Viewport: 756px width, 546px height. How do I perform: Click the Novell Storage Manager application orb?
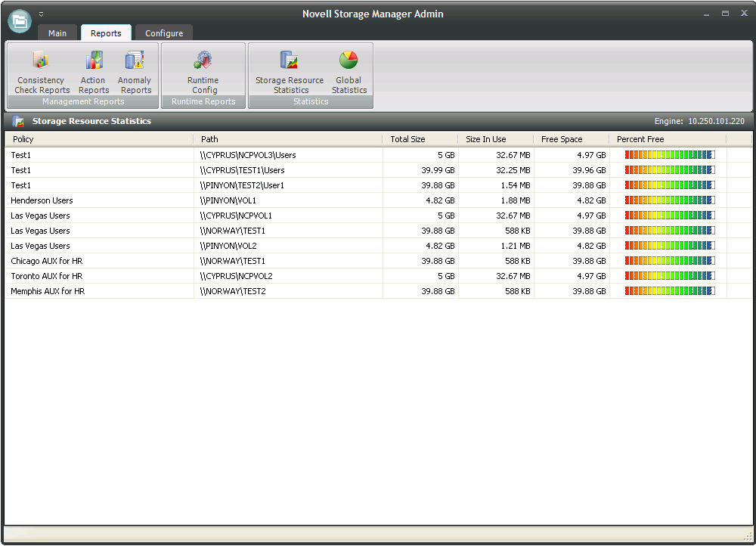click(20, 20)
